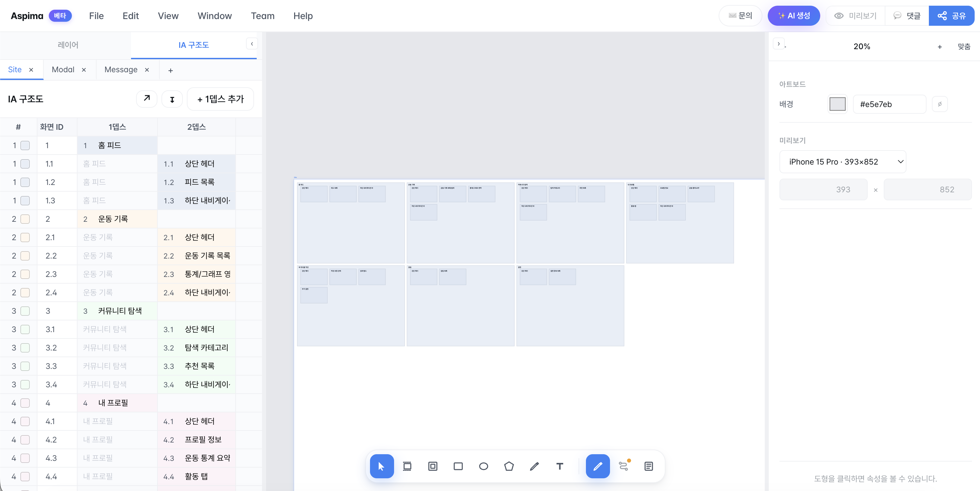Collapse the left IA panel chevron
The height and width of the screenshot is (491, 980).
point(252,44)
